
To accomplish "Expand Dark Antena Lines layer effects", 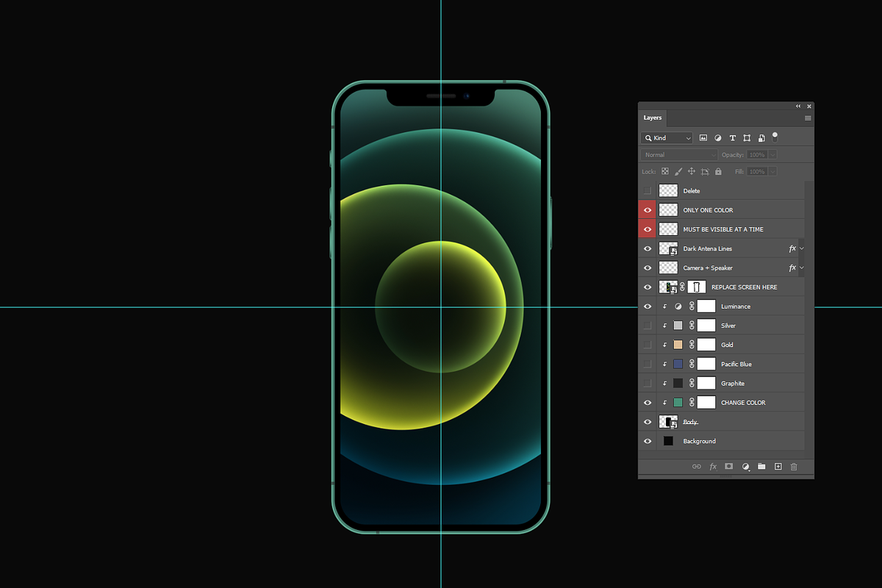I will [x=802, y=248].
